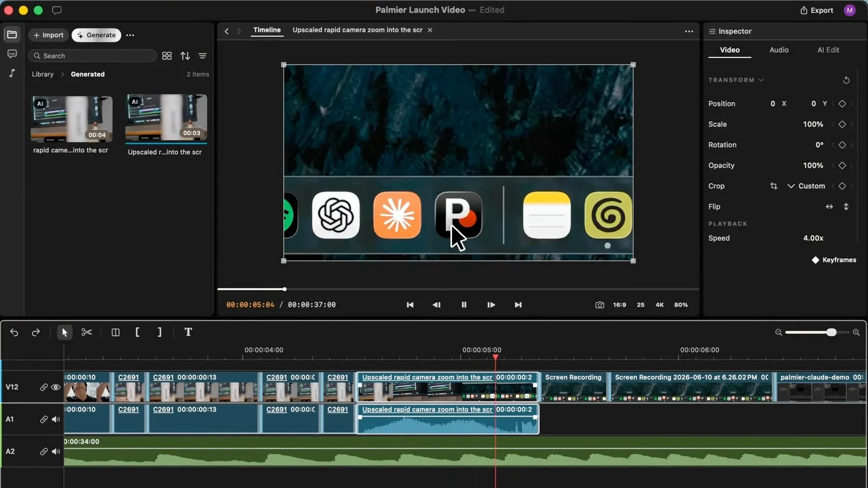
Task: Navigate back in the preview tabs
Action: point(227,31)
